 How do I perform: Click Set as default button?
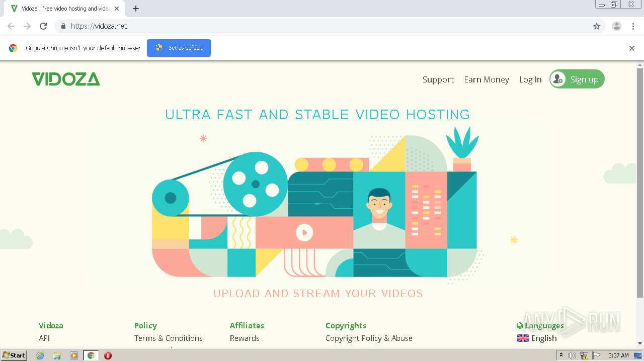click(179, 48)
